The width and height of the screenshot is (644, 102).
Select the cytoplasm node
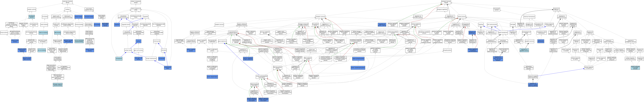coord(117,25)
